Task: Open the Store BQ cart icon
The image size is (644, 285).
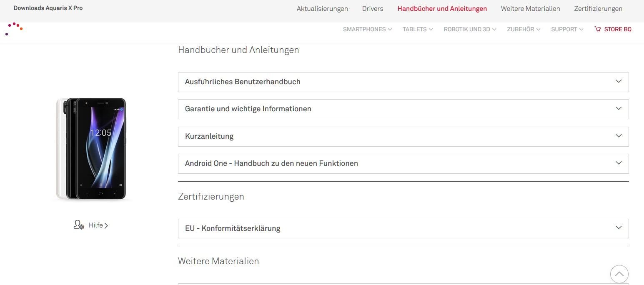Action: 598,29
